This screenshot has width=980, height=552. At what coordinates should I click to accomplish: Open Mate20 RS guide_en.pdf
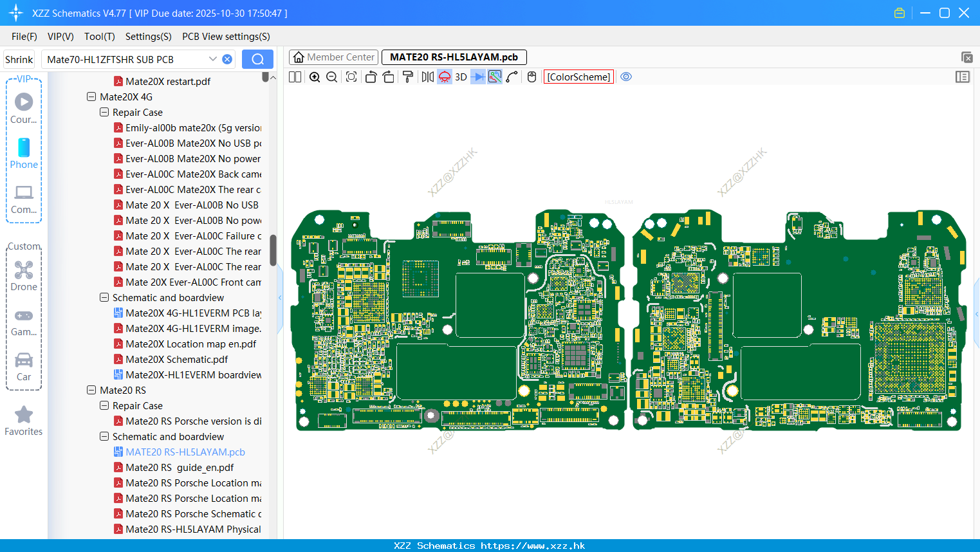[174, 468]
